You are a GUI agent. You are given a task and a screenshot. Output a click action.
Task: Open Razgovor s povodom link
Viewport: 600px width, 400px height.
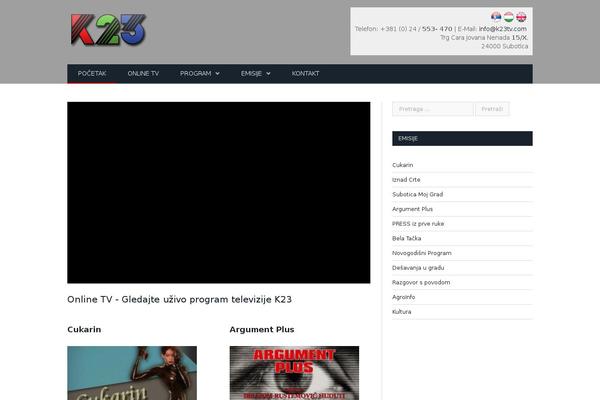[x=421, y=282]
